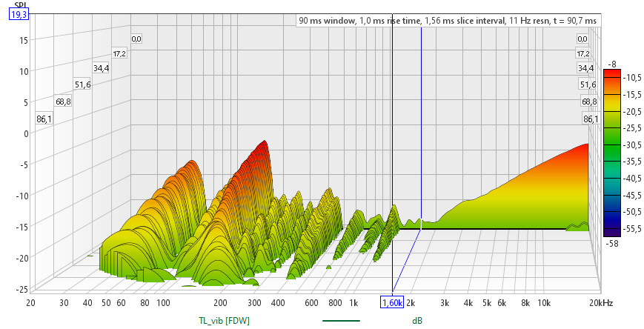Click the dB unit label in legend
644x329 pixels.
[417, 321]
